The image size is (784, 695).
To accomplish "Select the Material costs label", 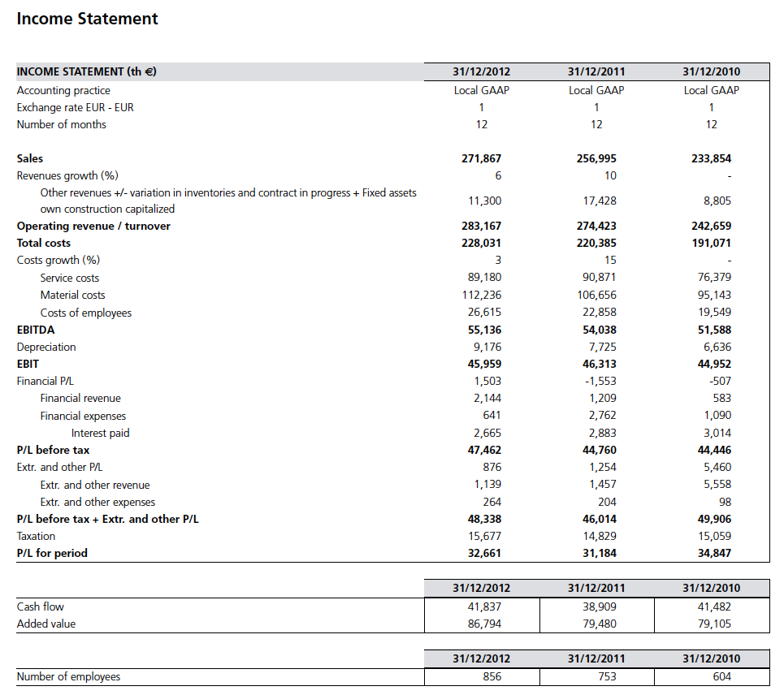I will pyautogui.click(x=72, y=296).
